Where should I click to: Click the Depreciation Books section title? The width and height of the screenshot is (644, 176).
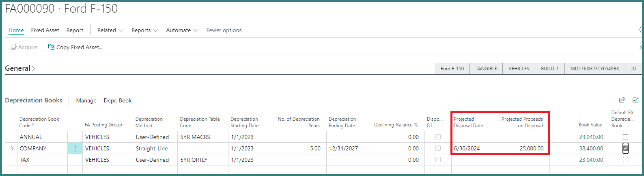tap(34, 100)
